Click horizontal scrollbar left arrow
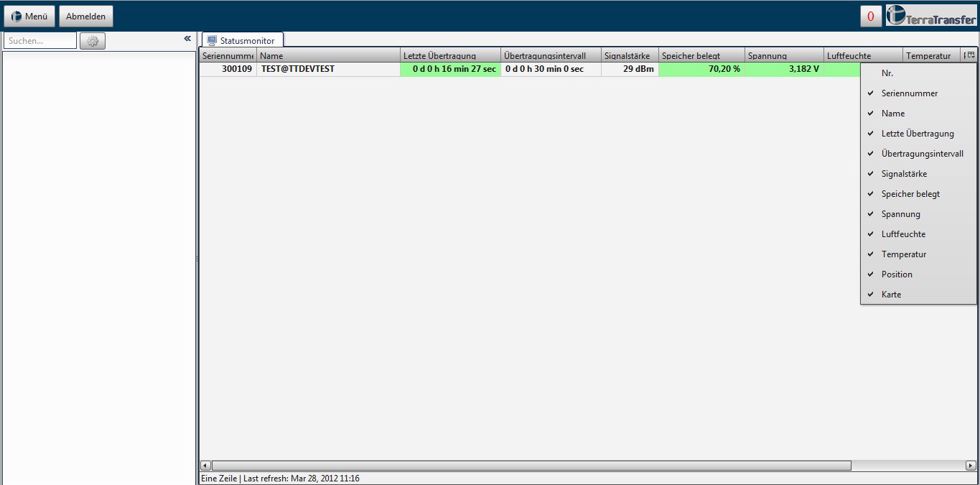 tap(205, 466)
